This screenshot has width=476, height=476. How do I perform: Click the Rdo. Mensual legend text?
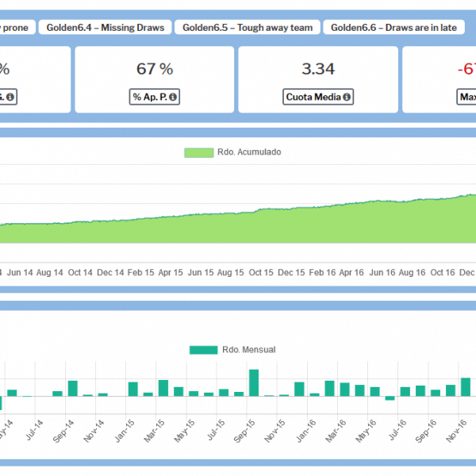(249, 350)
